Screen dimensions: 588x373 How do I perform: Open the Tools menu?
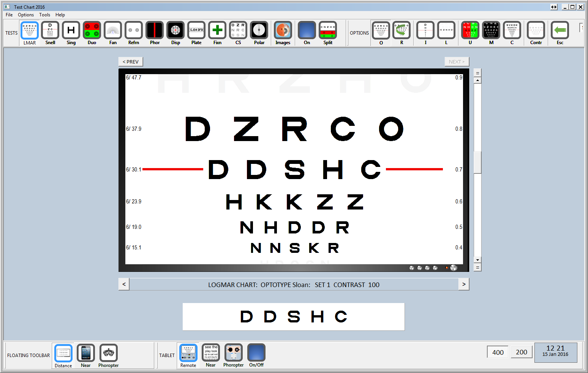(44, 15)
